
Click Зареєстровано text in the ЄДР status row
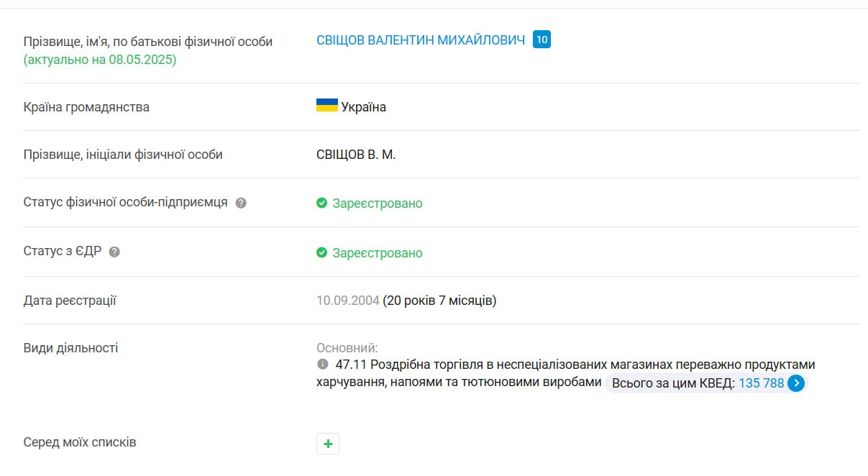[x=377, y=253]
